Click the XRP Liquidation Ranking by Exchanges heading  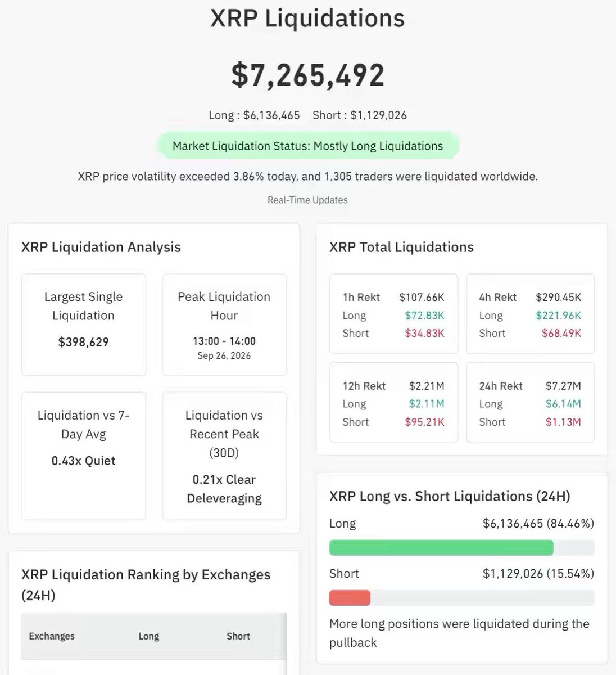pos(146,585)
